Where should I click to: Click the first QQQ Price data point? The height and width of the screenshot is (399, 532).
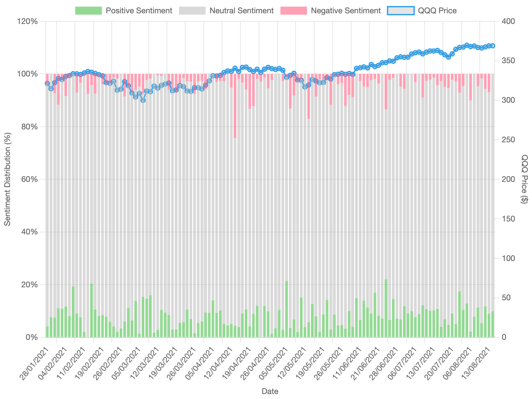(x=47, y=83)
